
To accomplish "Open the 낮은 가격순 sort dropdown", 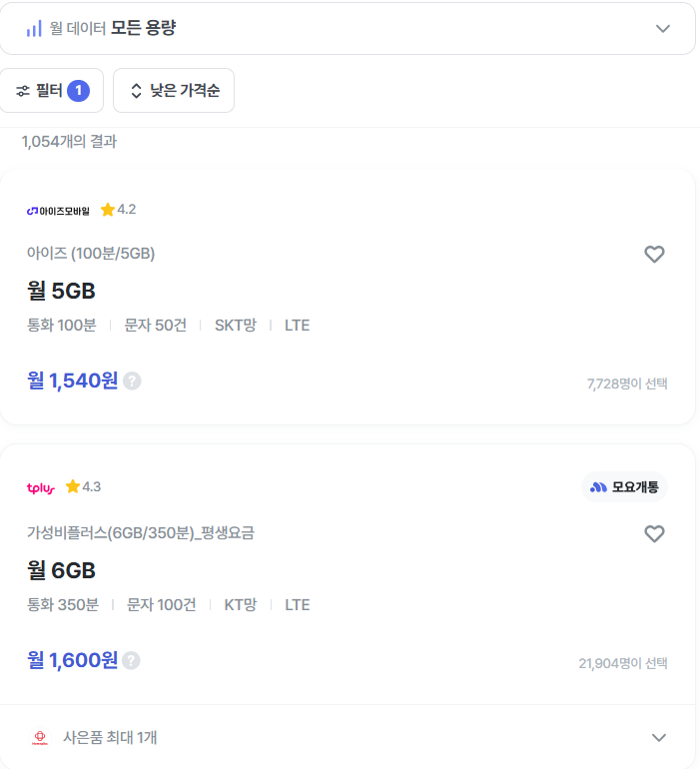I will click(174, 91).
